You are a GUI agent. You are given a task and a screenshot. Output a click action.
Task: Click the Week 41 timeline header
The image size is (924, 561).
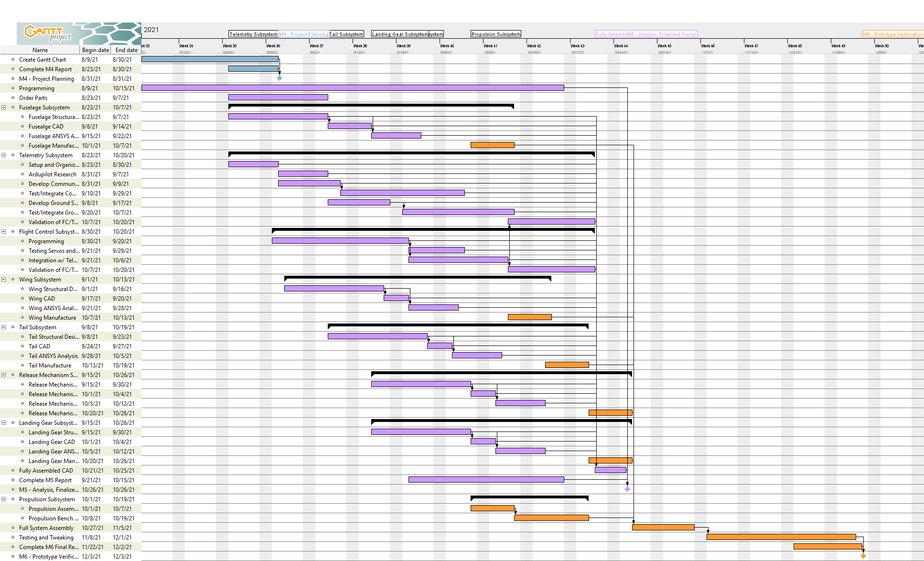click(490, 46)
